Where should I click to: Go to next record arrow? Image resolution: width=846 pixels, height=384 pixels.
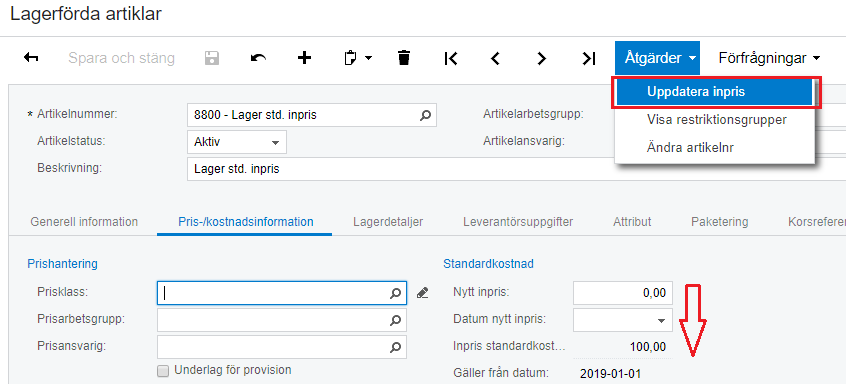pos(542,58)
